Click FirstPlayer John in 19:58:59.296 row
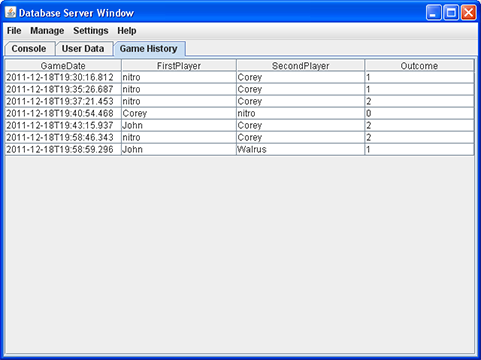Image resolution: width=481 pixels, height=360 pixels. pos(179,149)
